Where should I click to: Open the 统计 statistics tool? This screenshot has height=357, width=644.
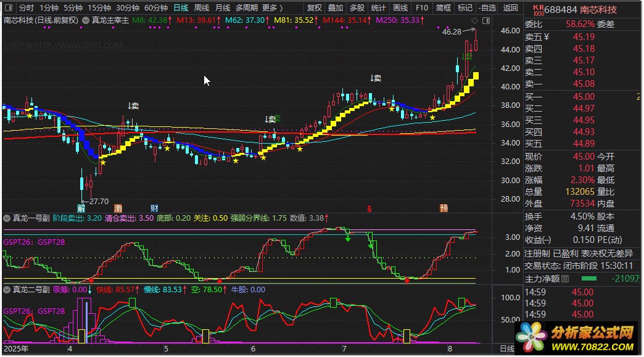pos(378,8)
